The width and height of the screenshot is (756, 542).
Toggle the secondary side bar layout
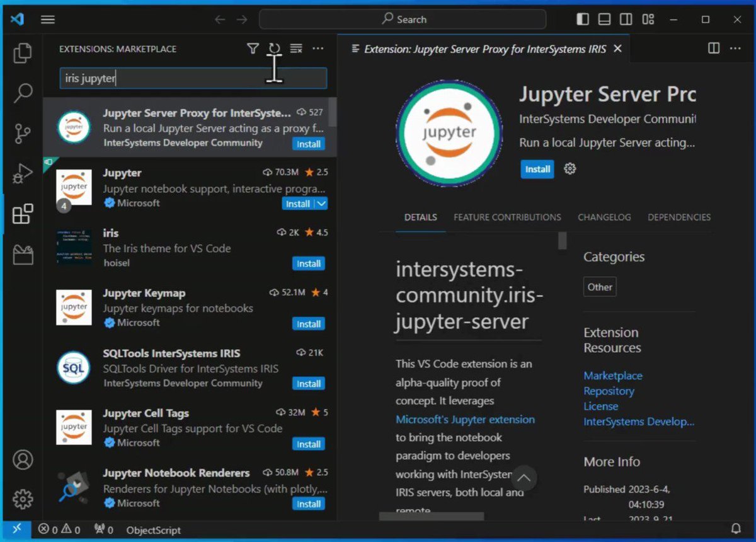(626, 20)
